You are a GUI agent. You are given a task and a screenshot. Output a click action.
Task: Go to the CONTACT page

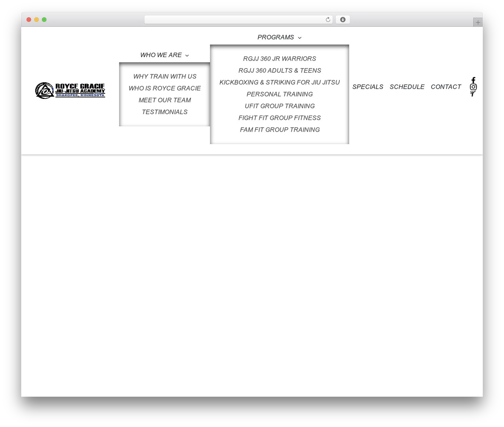coord(446,87)
